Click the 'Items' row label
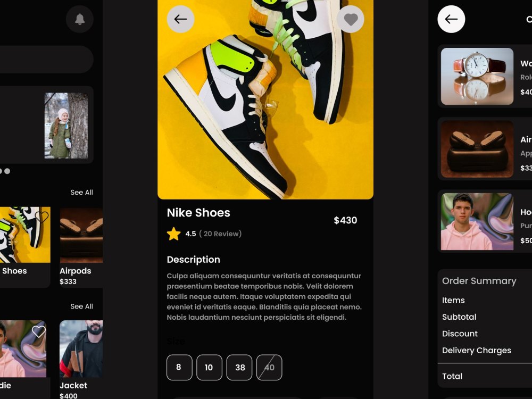The width and height of the screenshot is (532, 399). tap(453, 300)
